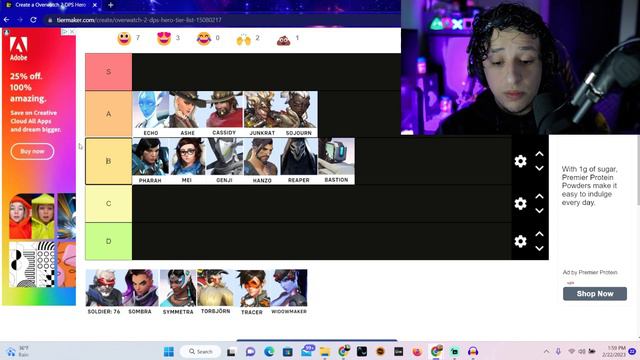Open Microsoft Edge from the taskbar
Viewport: 640px width, 360px height.
[269, 351]
